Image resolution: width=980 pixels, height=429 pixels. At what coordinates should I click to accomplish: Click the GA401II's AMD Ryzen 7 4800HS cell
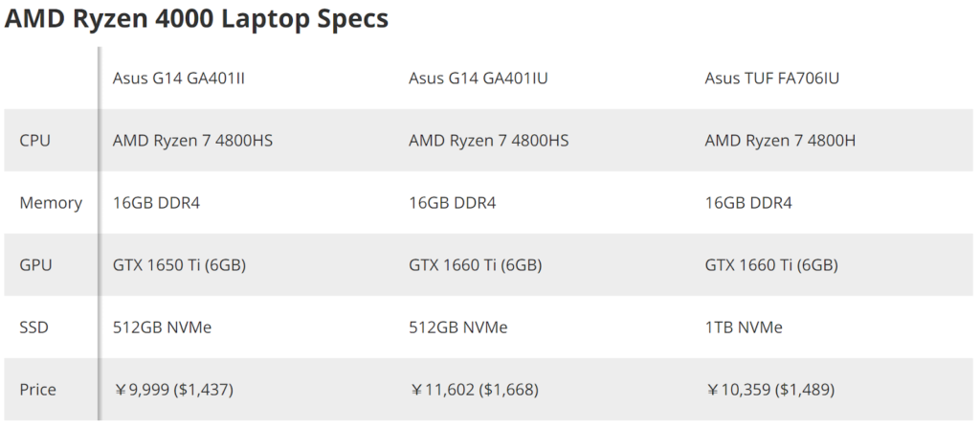[192, 141]
